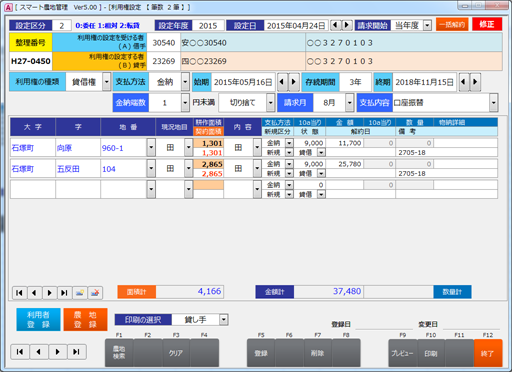Open the 請求開始 当年度 dropdown
This screenshot has height=372, width=512.
click(x=427, y=25)
